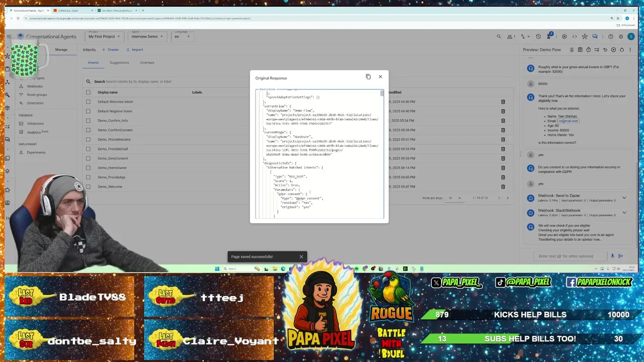Screen dimensions: 644x362
Task: Open the S user account avatar
Action: (631, 36)
